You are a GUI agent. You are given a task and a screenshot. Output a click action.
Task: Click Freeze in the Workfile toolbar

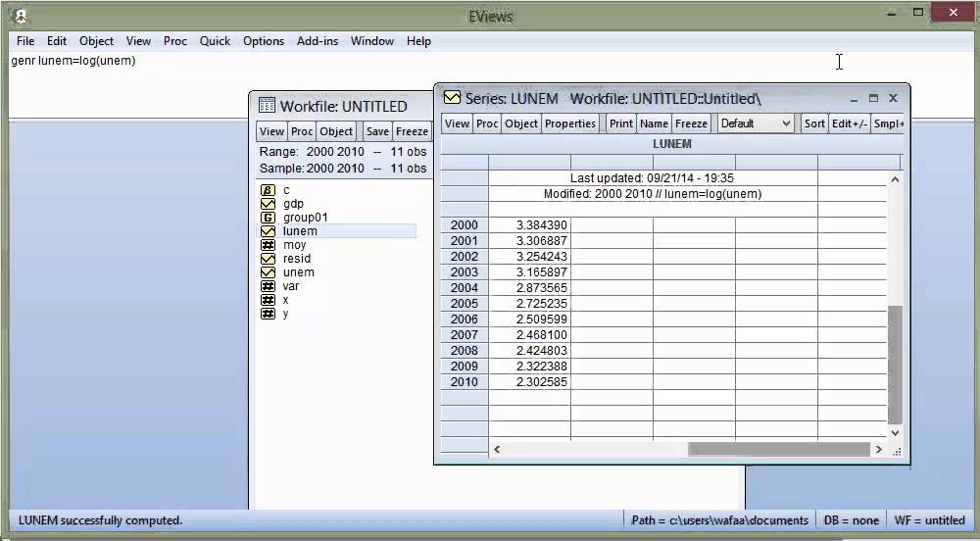coord(412,131)
